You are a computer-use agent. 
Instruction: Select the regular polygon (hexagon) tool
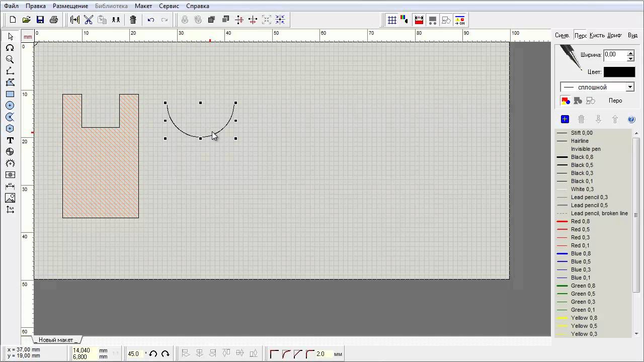coord(10,129)
